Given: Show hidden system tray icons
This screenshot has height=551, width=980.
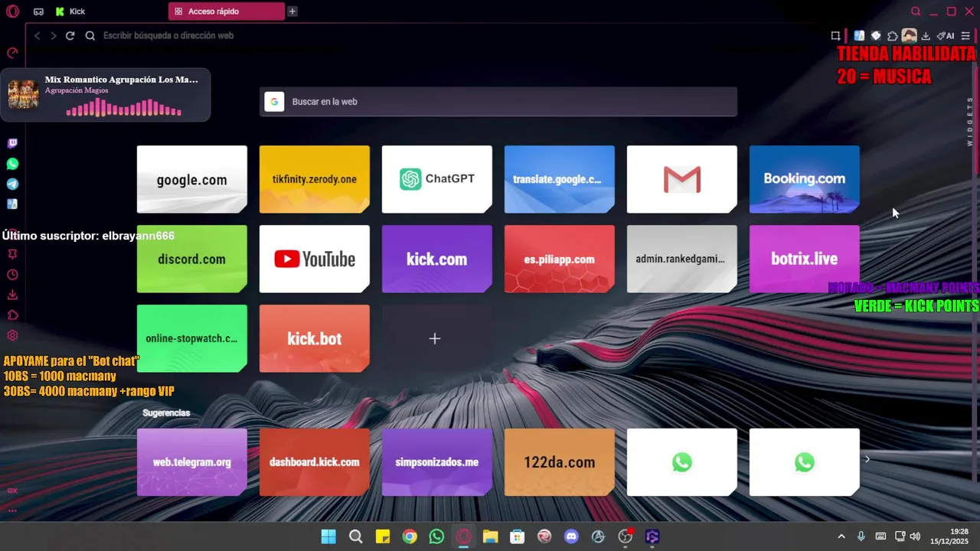Looking at the screenshot, I should 841,536.
